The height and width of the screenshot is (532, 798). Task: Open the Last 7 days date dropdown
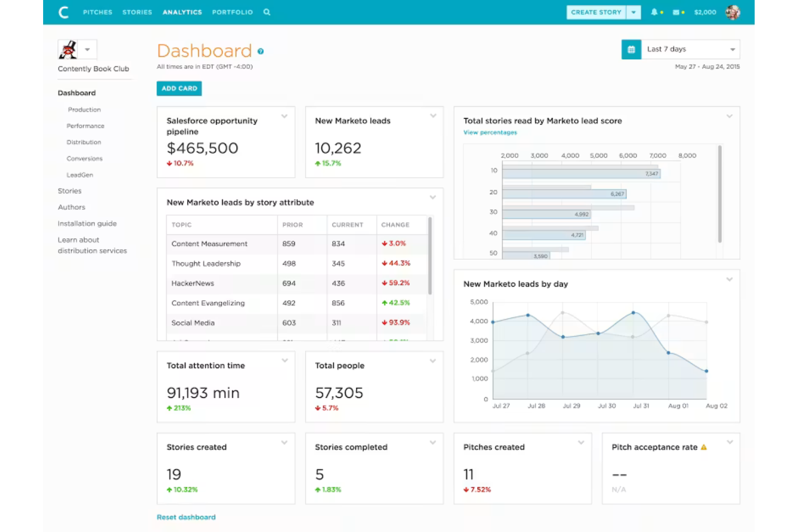(x=690, y=49)
